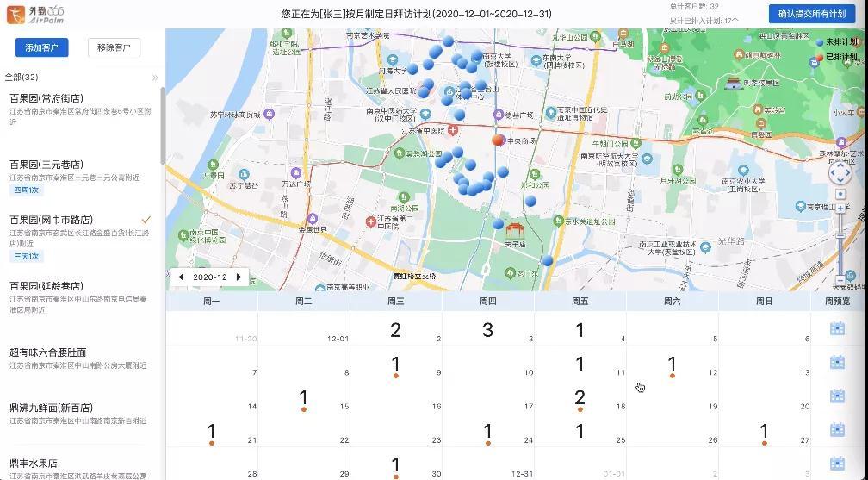
Task: Click the 添加客户 button
Action: (x=42, y=47)
